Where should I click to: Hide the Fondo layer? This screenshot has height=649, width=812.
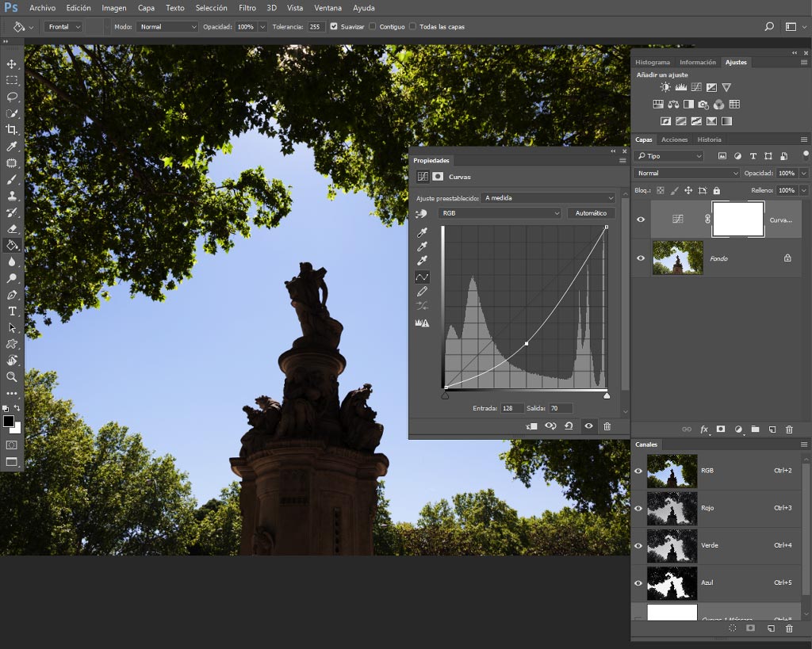pos(641,258)
